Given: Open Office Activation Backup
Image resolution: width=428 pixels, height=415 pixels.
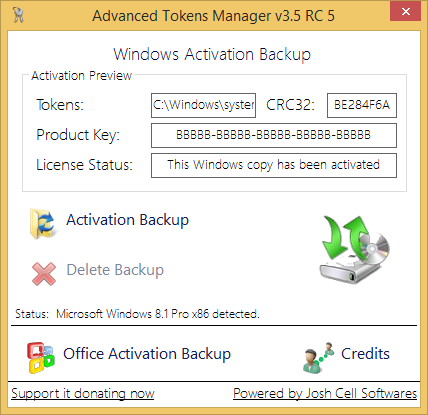Looking at the screenshot, I should pyautogui.click(x=147, y=354).
